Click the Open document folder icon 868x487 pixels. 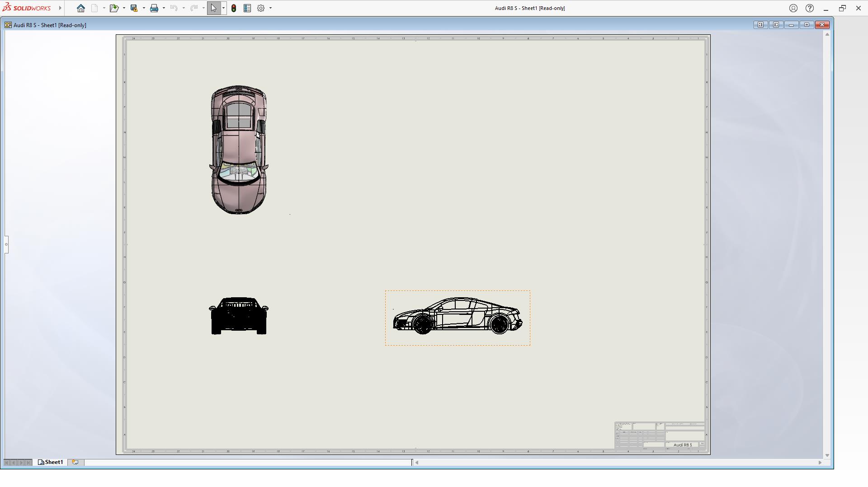click(x=114, y=8)
